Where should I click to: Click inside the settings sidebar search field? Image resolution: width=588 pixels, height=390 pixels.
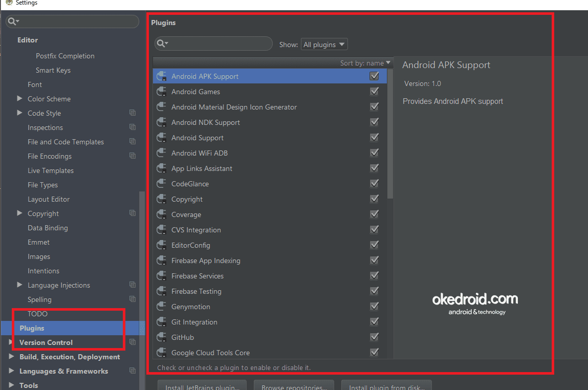(72, 21)
